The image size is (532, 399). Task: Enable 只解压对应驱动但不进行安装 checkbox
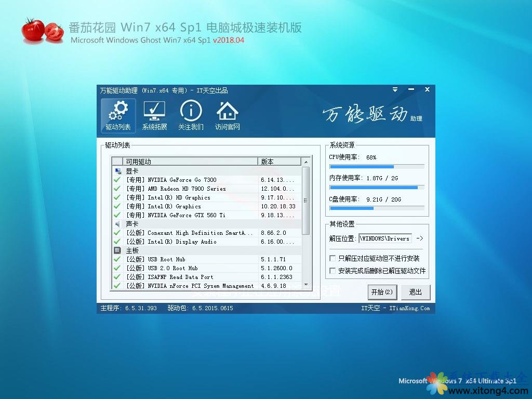(x=332, y=258)
